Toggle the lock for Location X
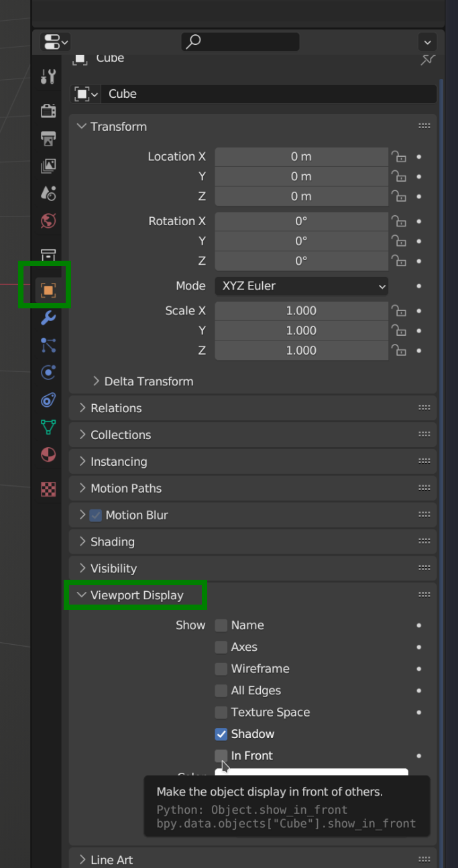The width and height of the screenshot is (458, 868). point(399,157)
